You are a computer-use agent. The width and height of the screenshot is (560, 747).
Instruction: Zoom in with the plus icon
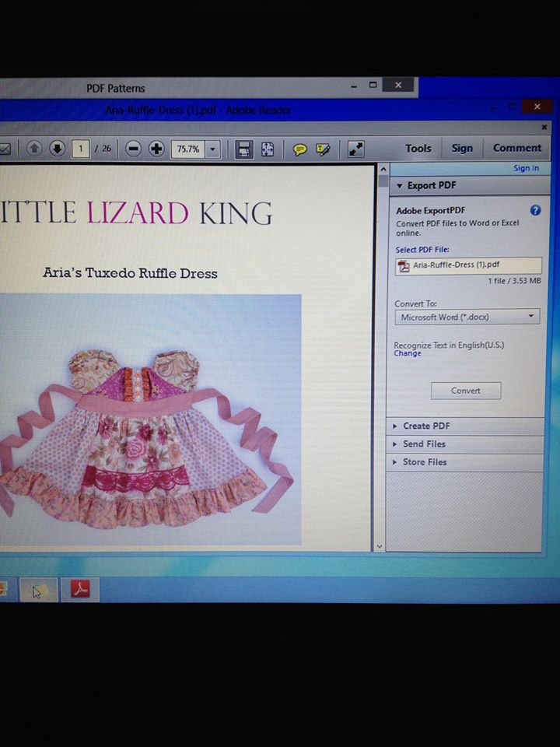point(156,149)
